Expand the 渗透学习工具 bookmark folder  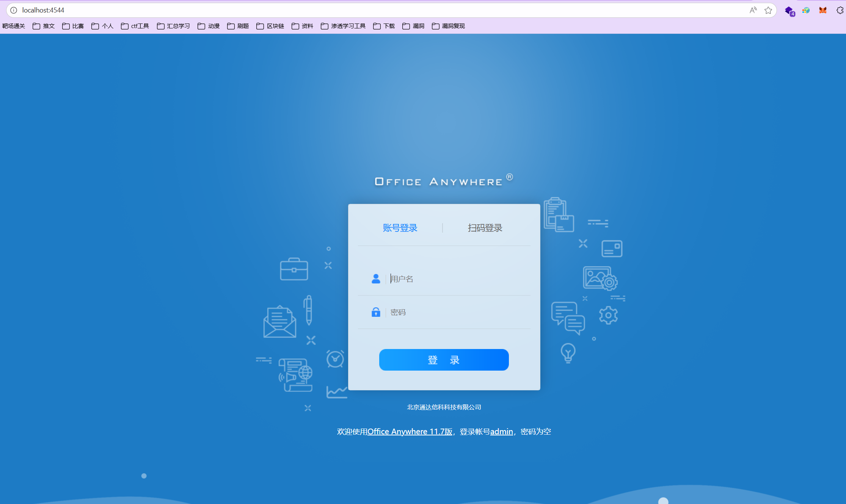343,26
